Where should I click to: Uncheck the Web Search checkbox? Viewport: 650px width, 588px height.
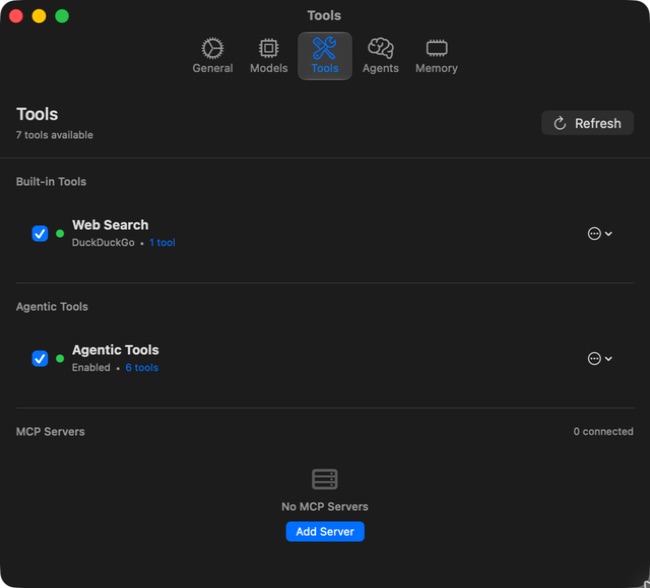40,233
